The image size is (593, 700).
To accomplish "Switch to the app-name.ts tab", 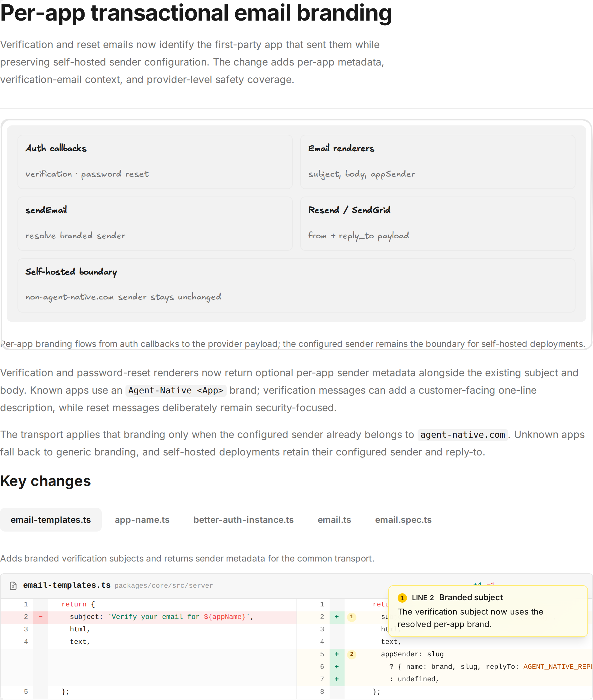I will [142, 519].
